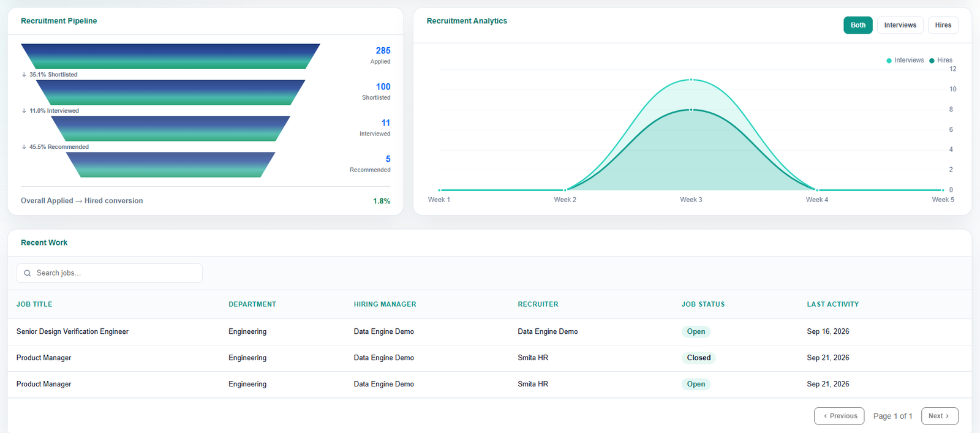Click the search magnifier icon
The height and width of the screenshot is (433, 980).
coord(28,273)
